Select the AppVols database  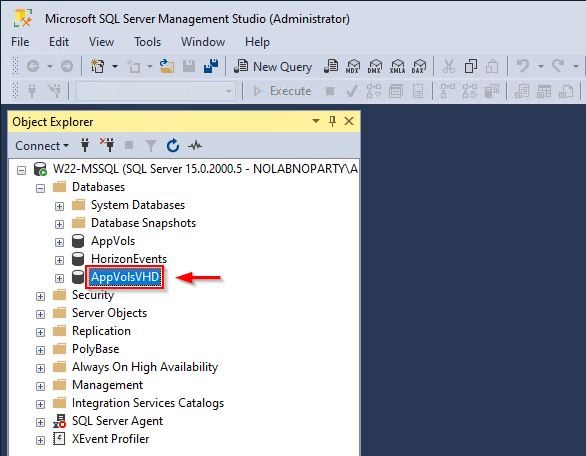[113, 241]
